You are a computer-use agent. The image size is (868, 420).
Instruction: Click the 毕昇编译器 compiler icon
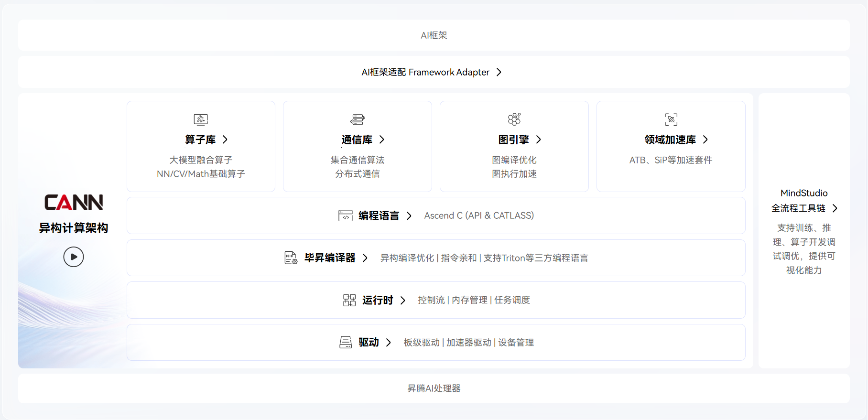[x=291, y=258]
